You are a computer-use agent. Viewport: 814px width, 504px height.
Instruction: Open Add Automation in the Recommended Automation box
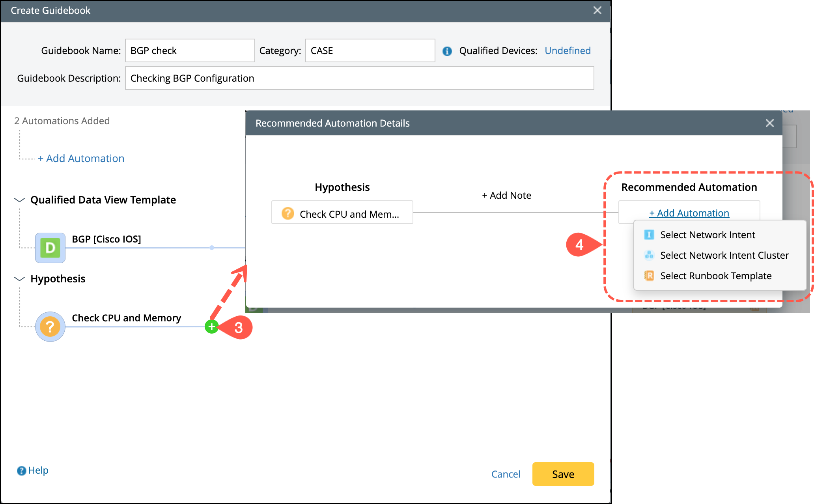tap(689, 213)
